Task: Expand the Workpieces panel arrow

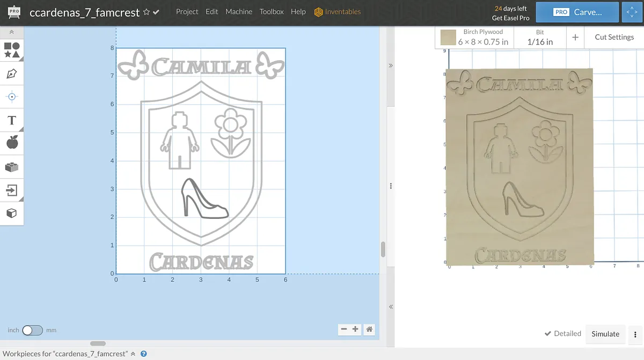Action: tap(133, 354)
